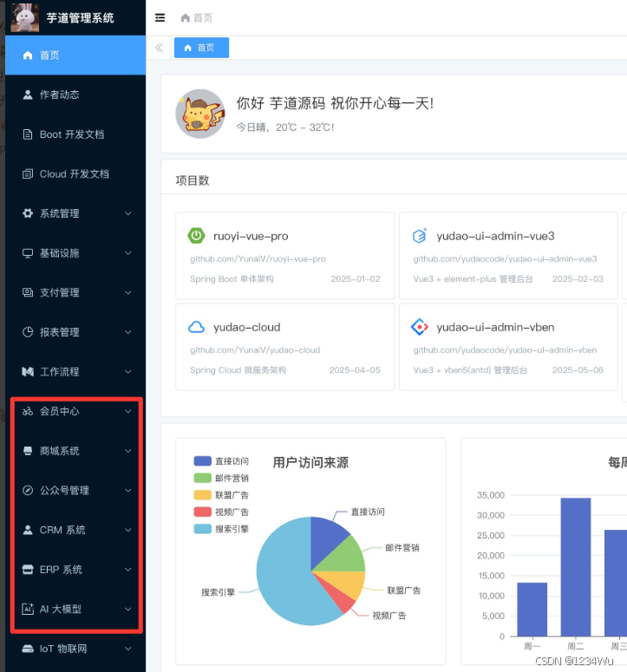Click the 周二 bar in the bar chart

pyautogui.click(x=576, y=567)
